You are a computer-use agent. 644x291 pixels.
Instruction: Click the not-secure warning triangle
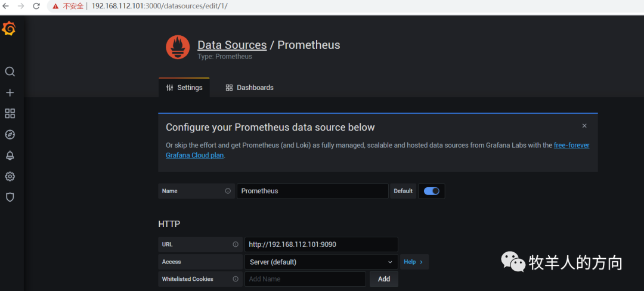[x=55, y=7]
